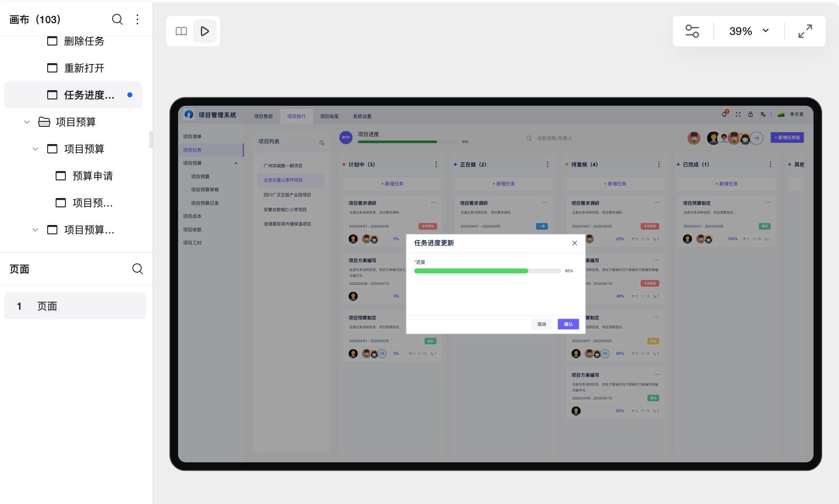Open the canvas three-dot more menu
The height and width of the screenshot is (504, 839).
tap(137, 19)
